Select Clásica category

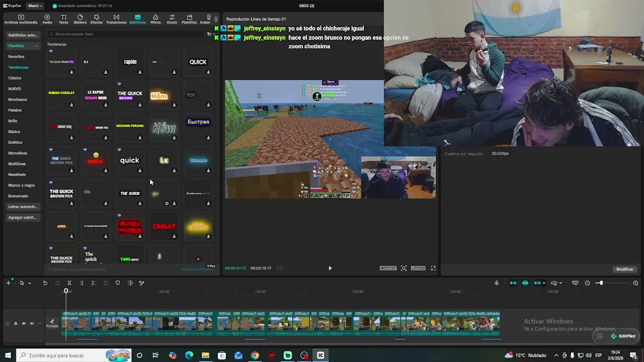pyautogui.click(x=15, y=78)
